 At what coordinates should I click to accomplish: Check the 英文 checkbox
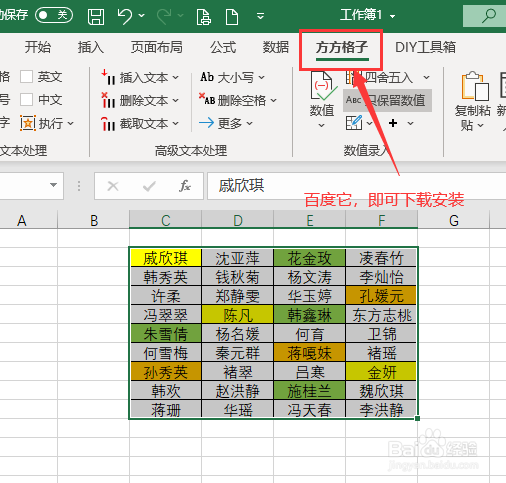pyautogui.click(x=26, y=77)
